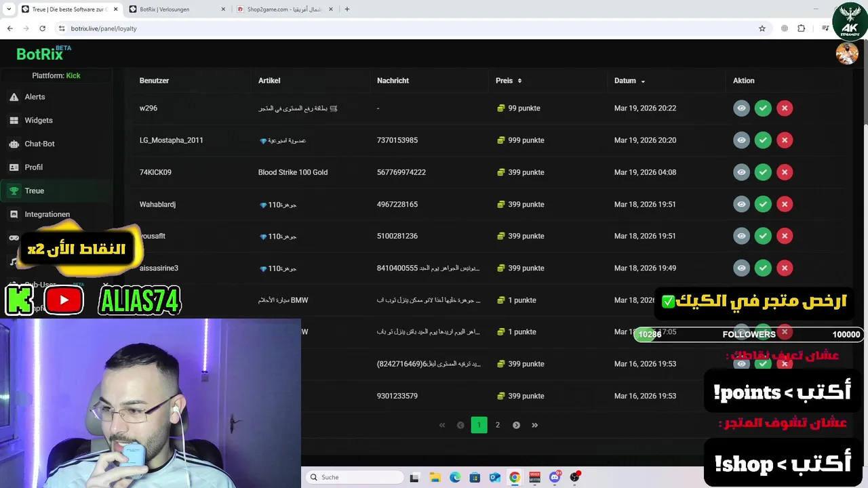868x488 pixels.
Task: Confirm Wahablardj's redemption
Action: [763, 204]
